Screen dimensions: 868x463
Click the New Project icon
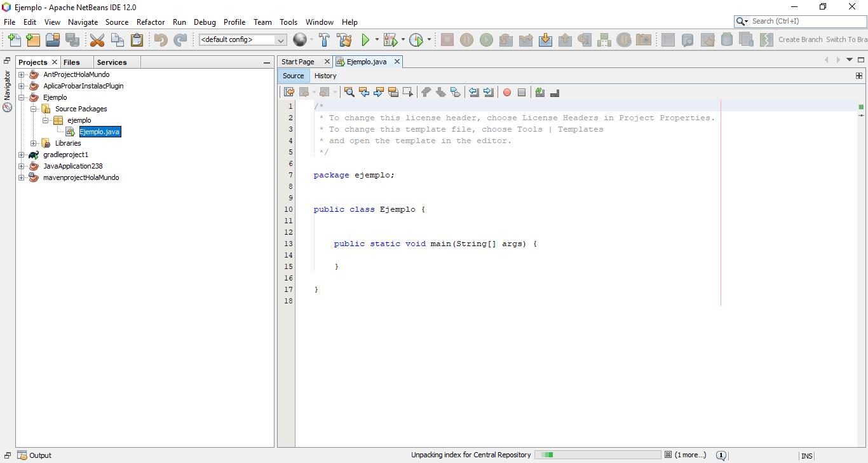pyautogui.click(x=33, y=40)
